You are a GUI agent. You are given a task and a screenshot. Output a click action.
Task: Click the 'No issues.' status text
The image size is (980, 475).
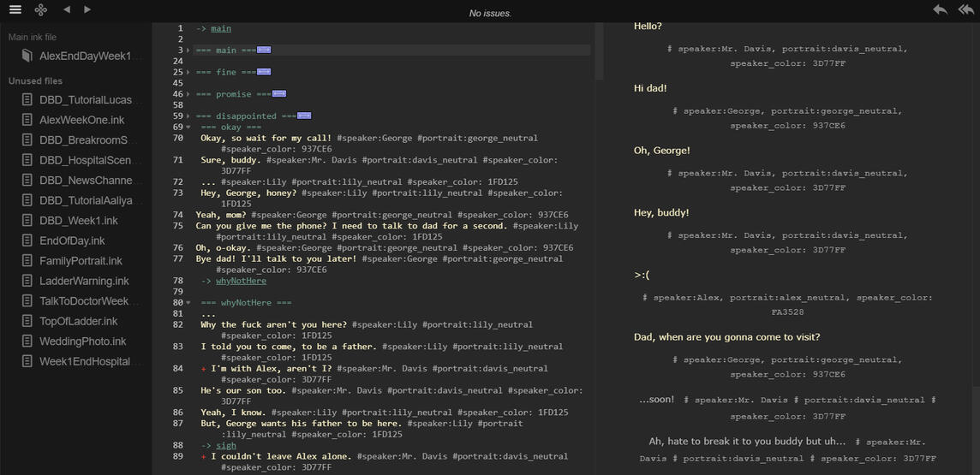point(490,13)
